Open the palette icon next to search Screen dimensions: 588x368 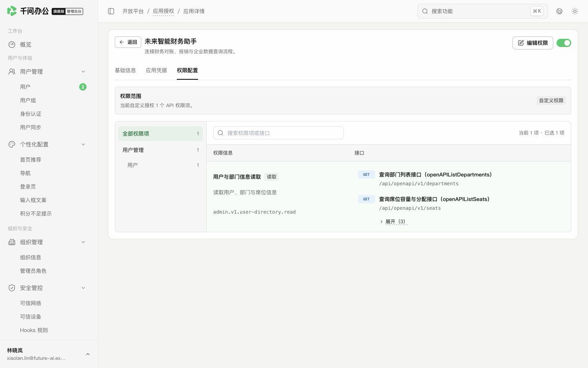pos(559,11)
